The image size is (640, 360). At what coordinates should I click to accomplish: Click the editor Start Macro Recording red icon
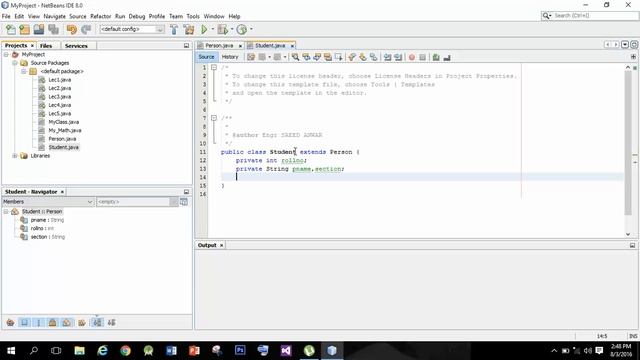(412, 57)
